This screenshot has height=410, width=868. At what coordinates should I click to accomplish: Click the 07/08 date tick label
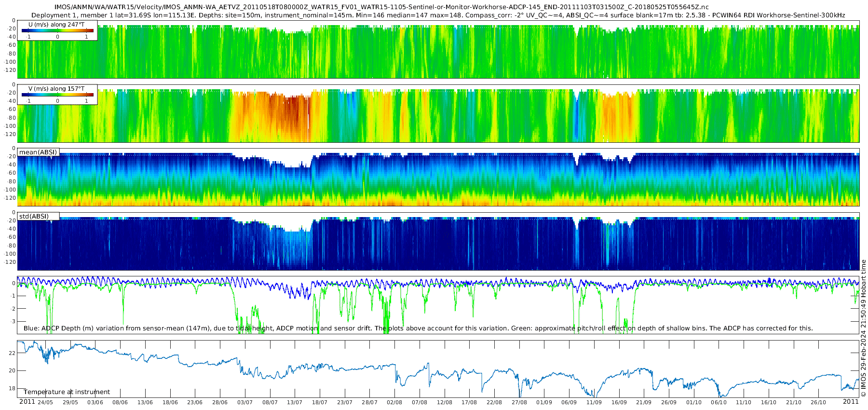point(420,402)
